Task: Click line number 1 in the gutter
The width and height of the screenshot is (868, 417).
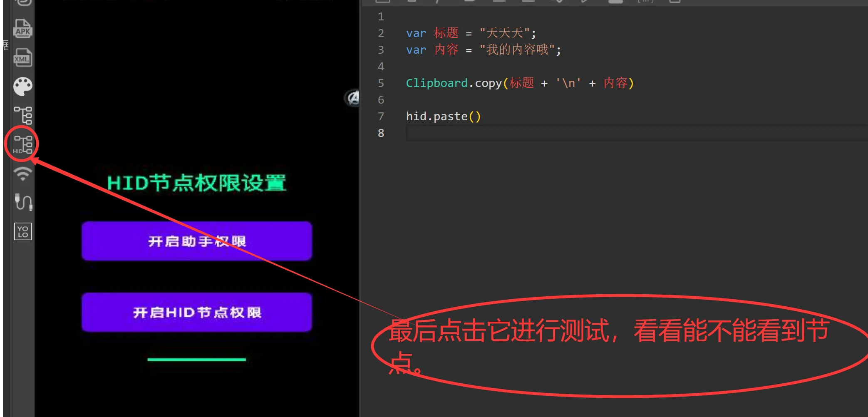Action: tap(381, 17)
